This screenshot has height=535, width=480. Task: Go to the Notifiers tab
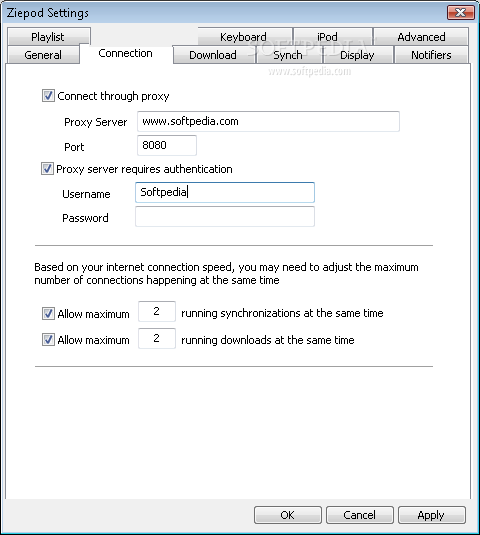431,55
